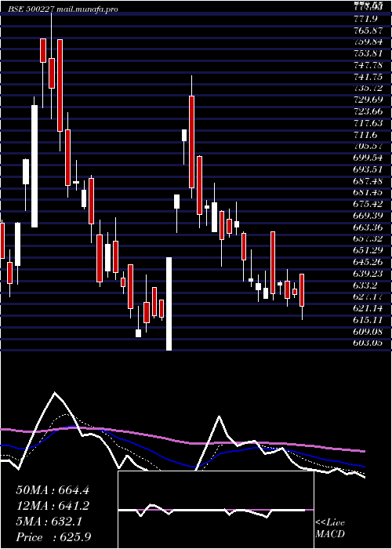Viewport: 392px width, 549px height.
Task: Select the 681.45 price axis label
Action: [368, 193]
